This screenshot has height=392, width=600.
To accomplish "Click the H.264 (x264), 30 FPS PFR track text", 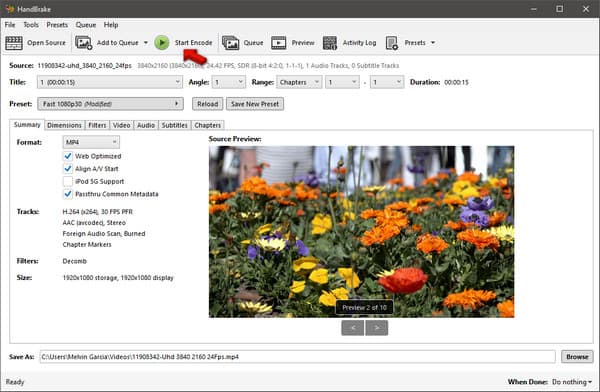I will tap(98, 212).
